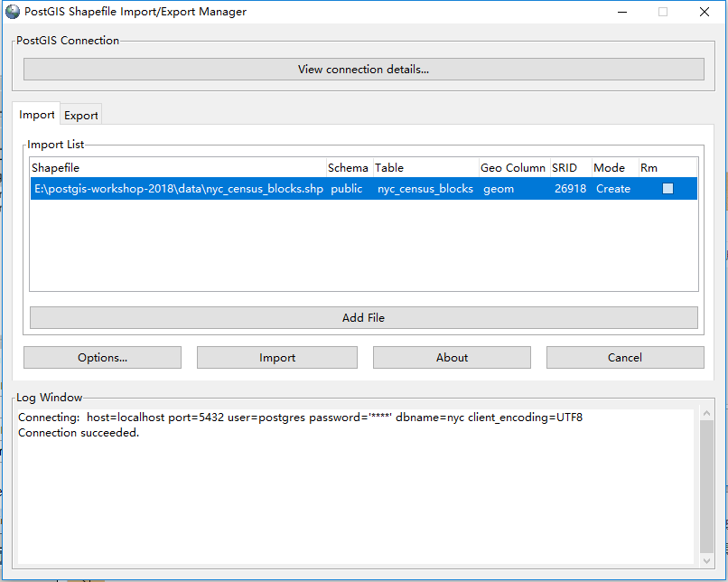Open View connection details dialog
Screen dimensions: 728x582
[x=363, y=70]
